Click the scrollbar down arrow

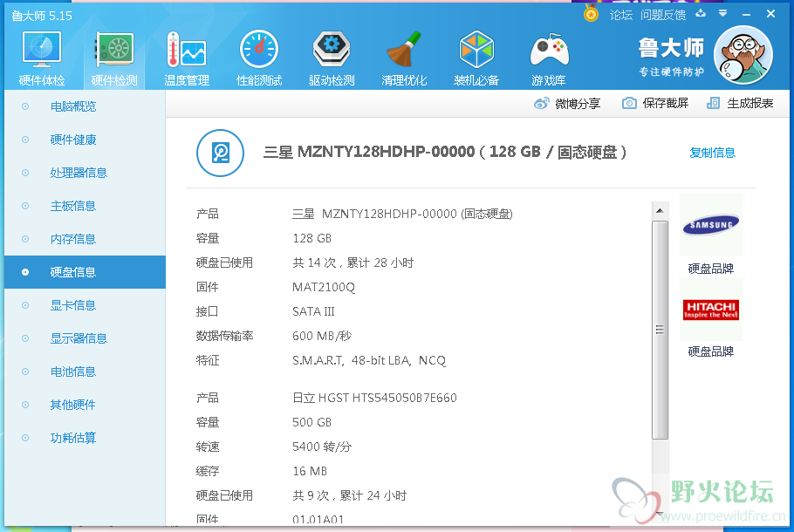660,515
